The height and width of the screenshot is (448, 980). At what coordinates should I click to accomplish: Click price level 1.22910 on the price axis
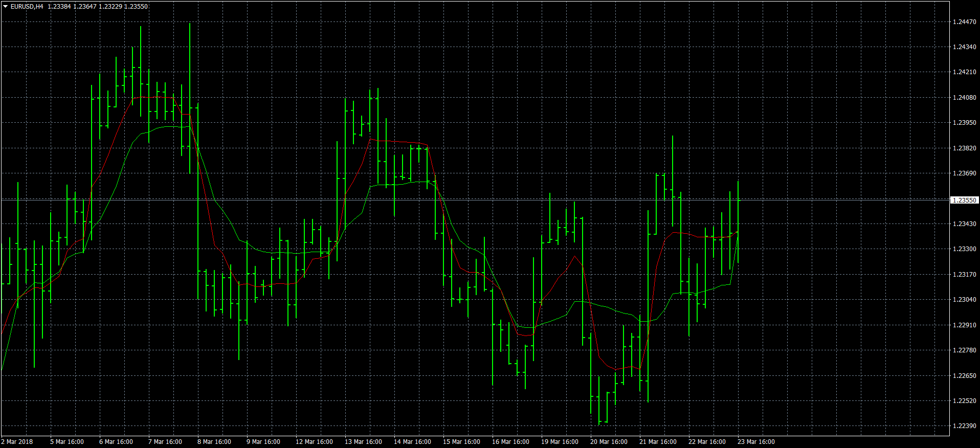[x=964, y=325]
